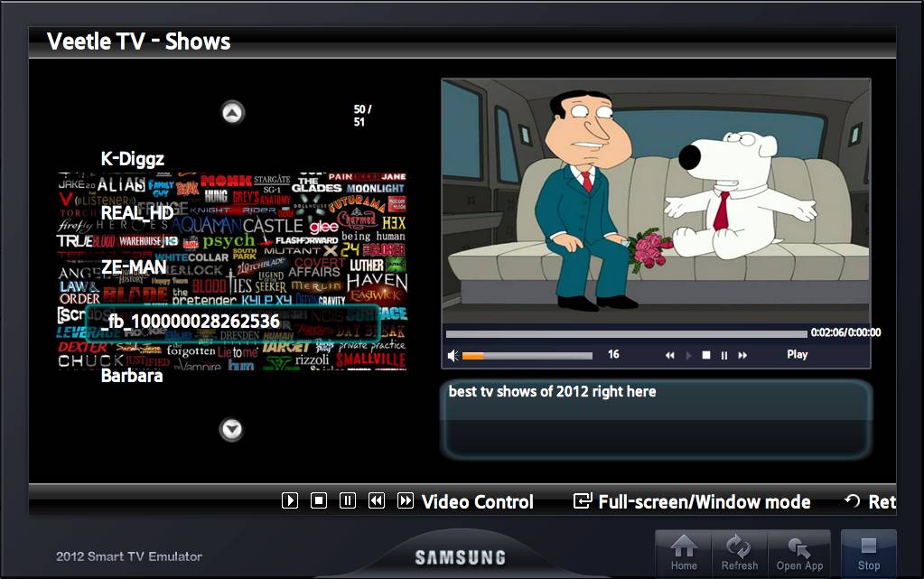This screenshot has width=924, height=579.
Task: Stop playback in the video player
Action: point(706,356)
